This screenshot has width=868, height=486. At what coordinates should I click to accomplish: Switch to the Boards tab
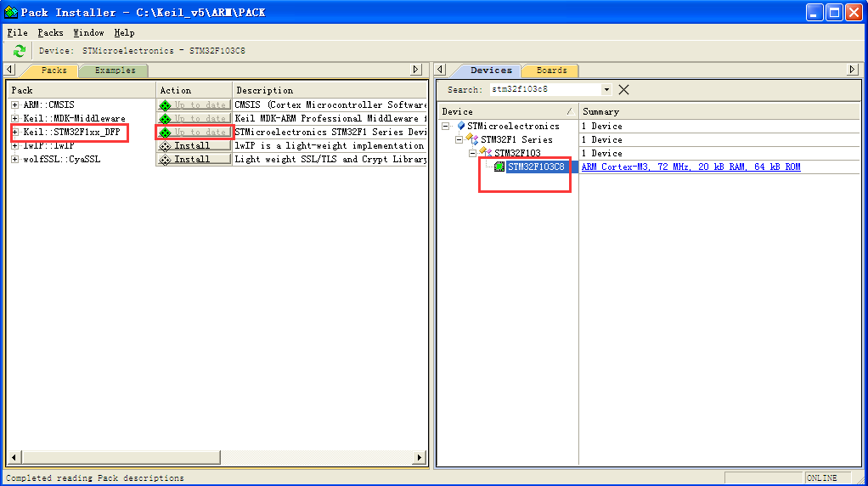pyautogui.click(x=551, y=71)
